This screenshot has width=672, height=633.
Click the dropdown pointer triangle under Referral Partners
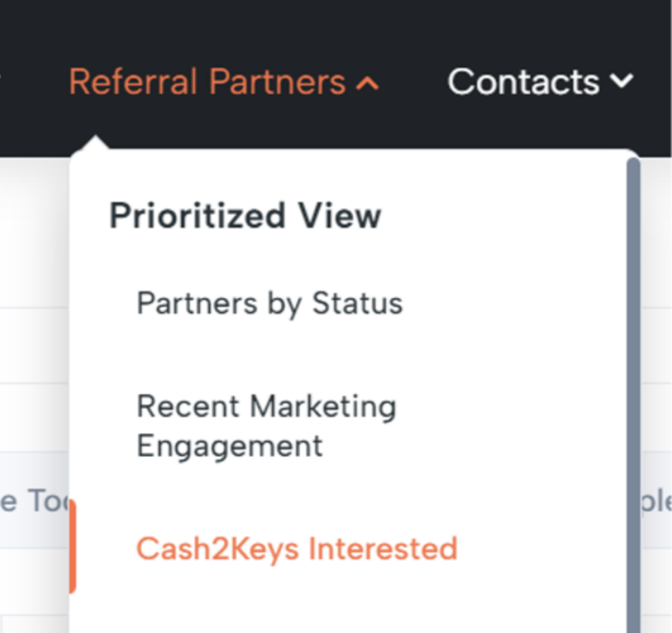(96, 142)
